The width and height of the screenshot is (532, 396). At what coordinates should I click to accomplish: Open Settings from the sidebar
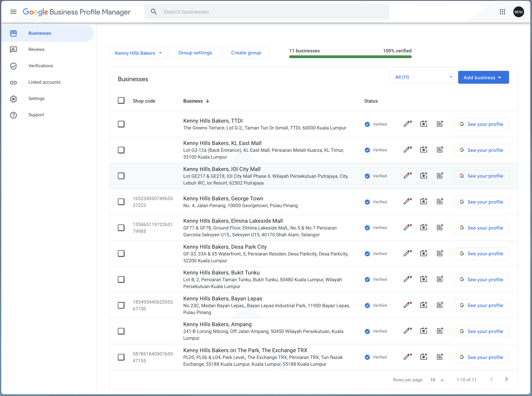[36, 98]
